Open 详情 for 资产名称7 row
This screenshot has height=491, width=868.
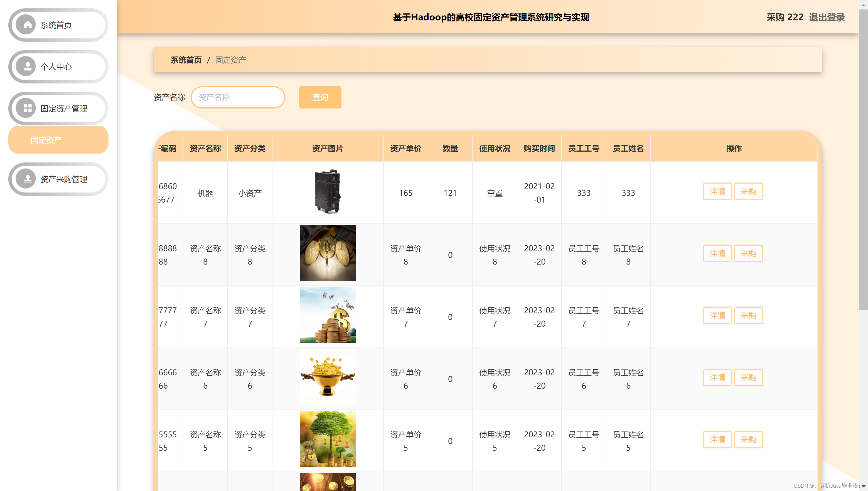click(717, 315)
